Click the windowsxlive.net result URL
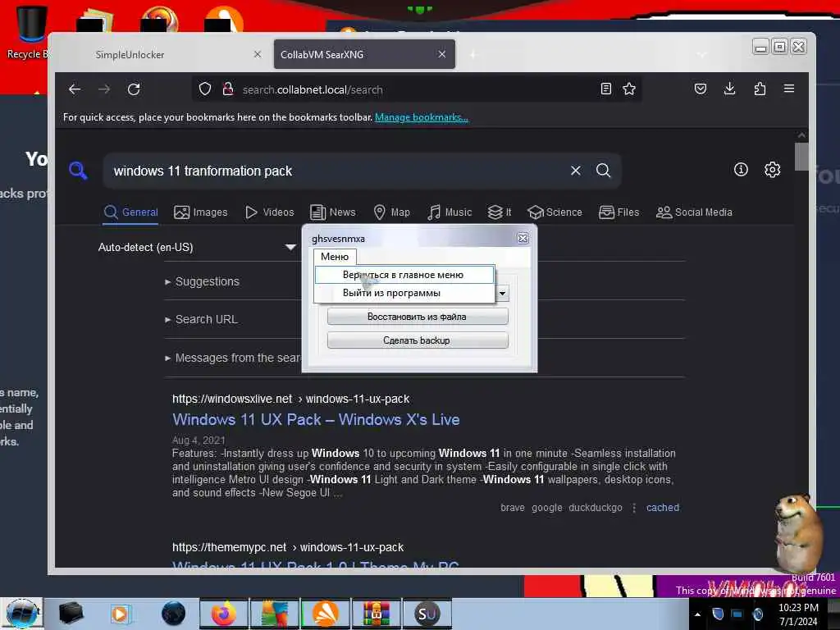This screenshot has width=840, height=630. coord(290,399)
